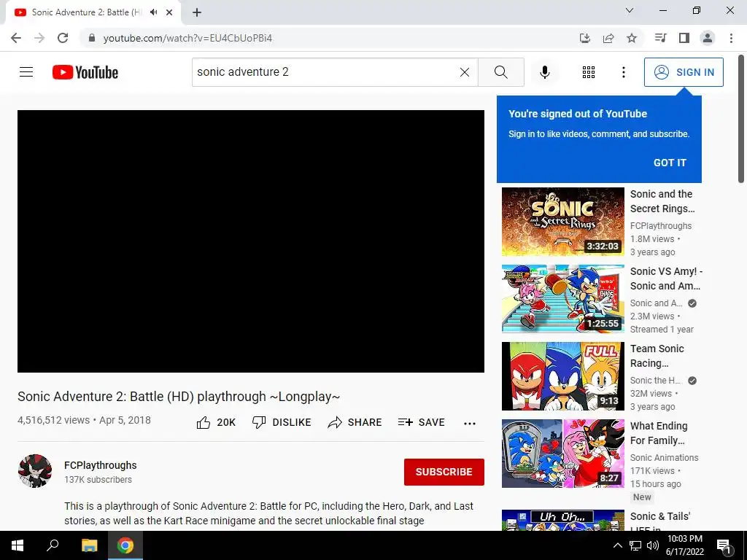Image resolution: width=747 pixels, height=560 pixels.
Task: Open the YouTube guide hamburger menu
Action: tap(26, 72)
